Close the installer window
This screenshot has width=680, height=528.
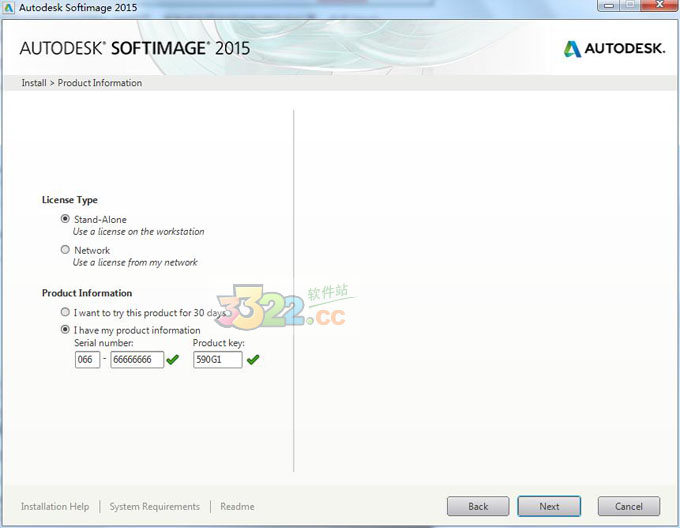(x=660, y=5)
